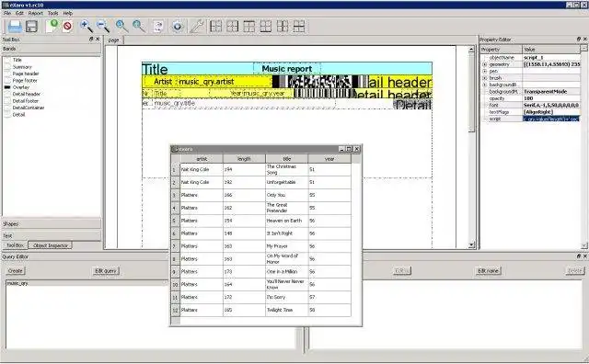Float the Query Editor panel
This screenshot has width=589, height=364.
(x=579, y=256)
